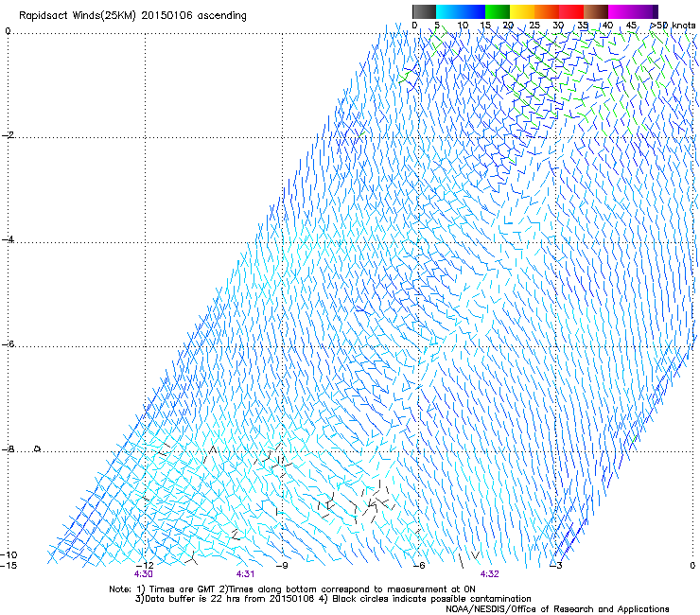
Task: Click the magenta 40–45 knots color swatch
Action: 621,11
